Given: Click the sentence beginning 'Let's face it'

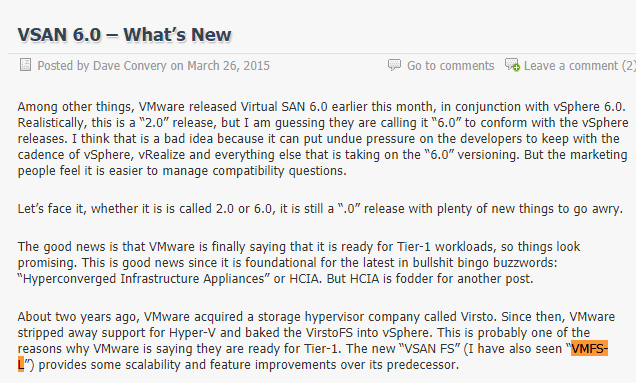Looking at the screenshot, I should pos(320,209).
